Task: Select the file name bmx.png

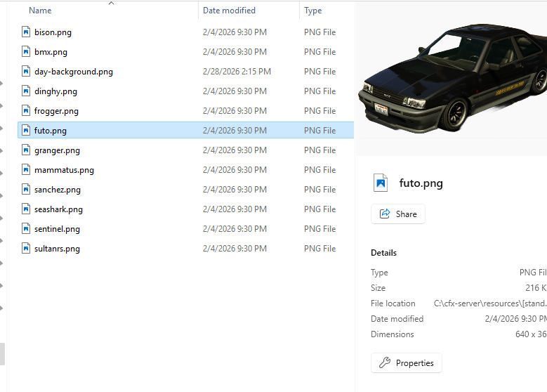Action: (51, 52)
